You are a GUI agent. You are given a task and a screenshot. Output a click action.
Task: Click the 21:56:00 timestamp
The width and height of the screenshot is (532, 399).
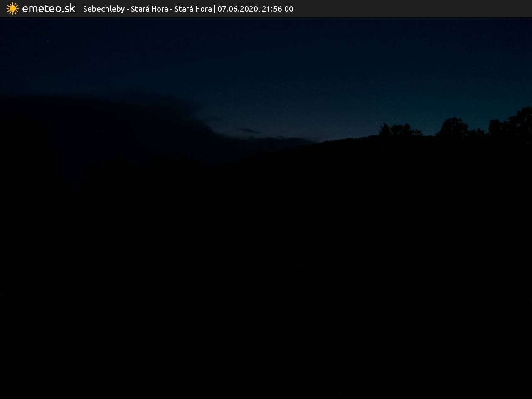coord(278,9)
